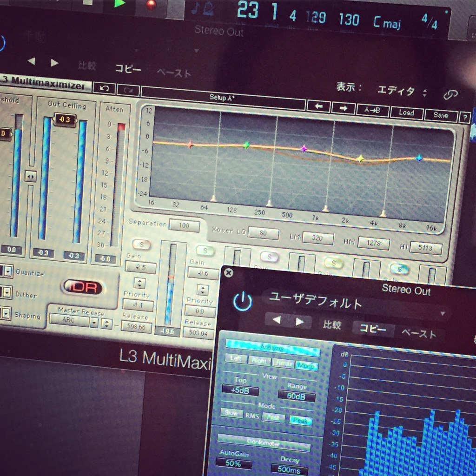Image resolution: width=476 pixels, height=476 pixels.
Task: Click the Load button in L3
Action: 406,113
